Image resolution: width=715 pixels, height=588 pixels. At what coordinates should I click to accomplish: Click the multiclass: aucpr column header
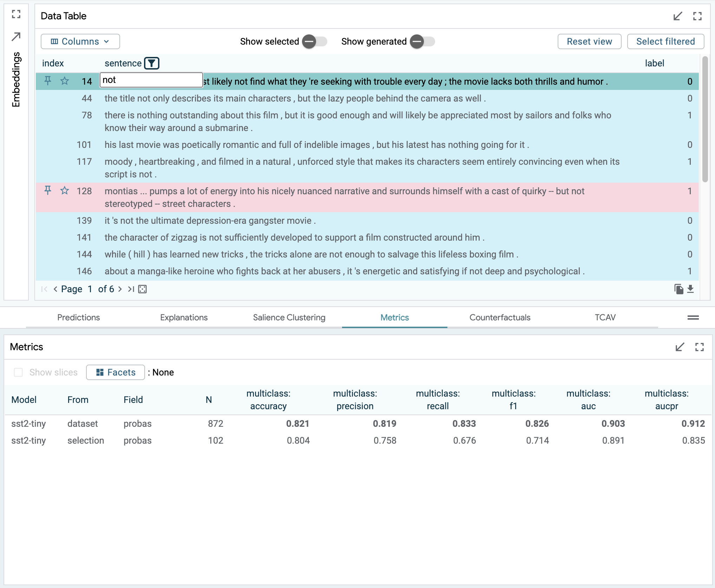[667, 400]
